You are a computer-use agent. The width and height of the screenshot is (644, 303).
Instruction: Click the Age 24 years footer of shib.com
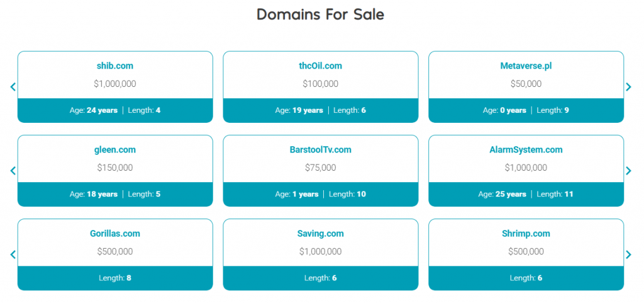[x=94, y=110]
